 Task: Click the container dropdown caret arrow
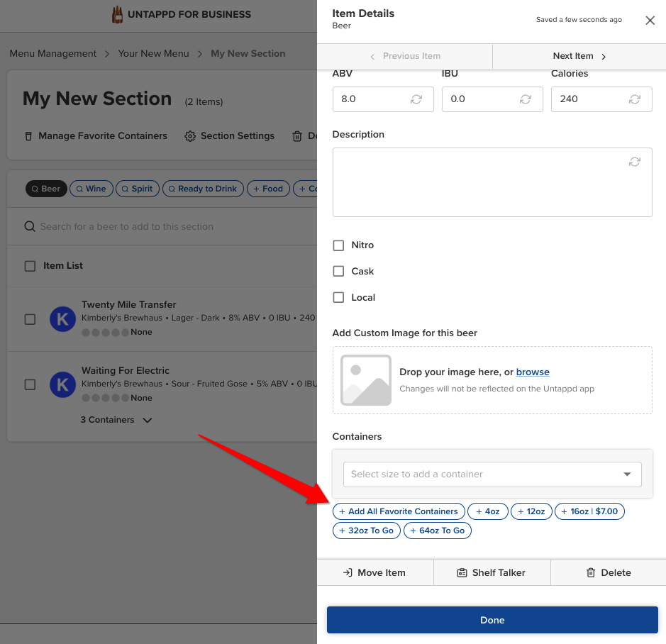tap(627, 474)
